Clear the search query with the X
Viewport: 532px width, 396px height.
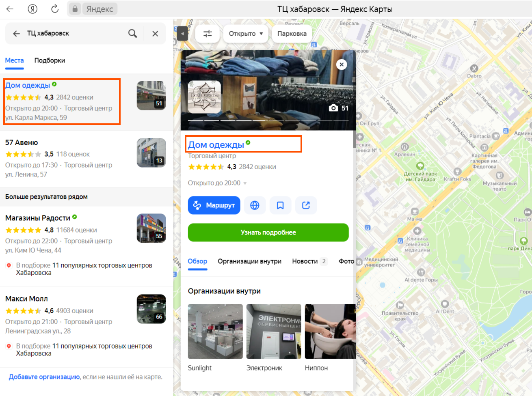(x=155, y=34)
